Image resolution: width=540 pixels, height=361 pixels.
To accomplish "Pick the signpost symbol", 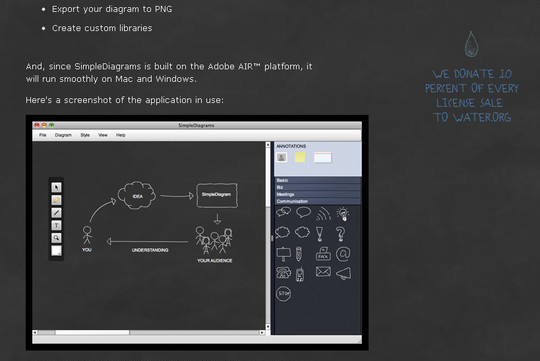I will coord(284,254).
